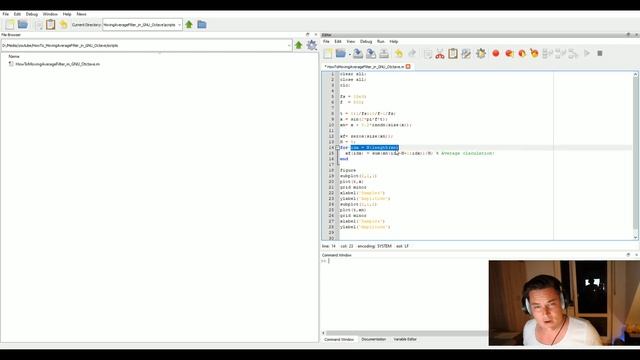Undock the Editor panel
This screenshot has height=360, width=640.
(628, 35)
